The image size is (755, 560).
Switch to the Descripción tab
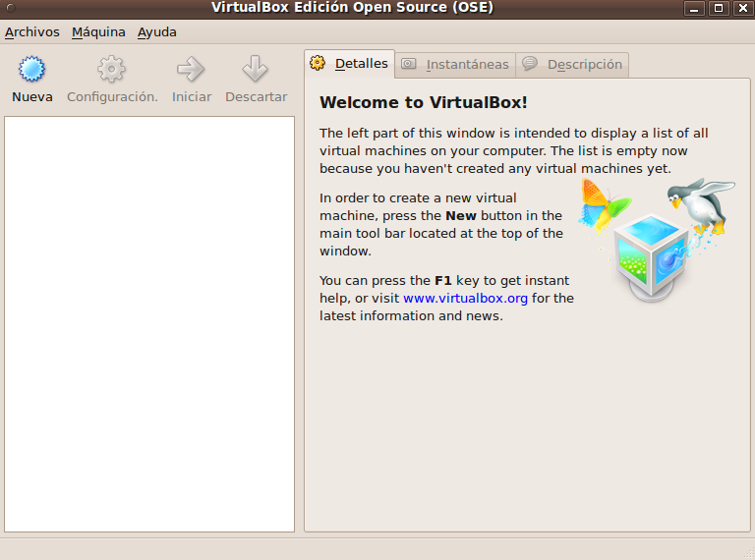pos(572,65)
